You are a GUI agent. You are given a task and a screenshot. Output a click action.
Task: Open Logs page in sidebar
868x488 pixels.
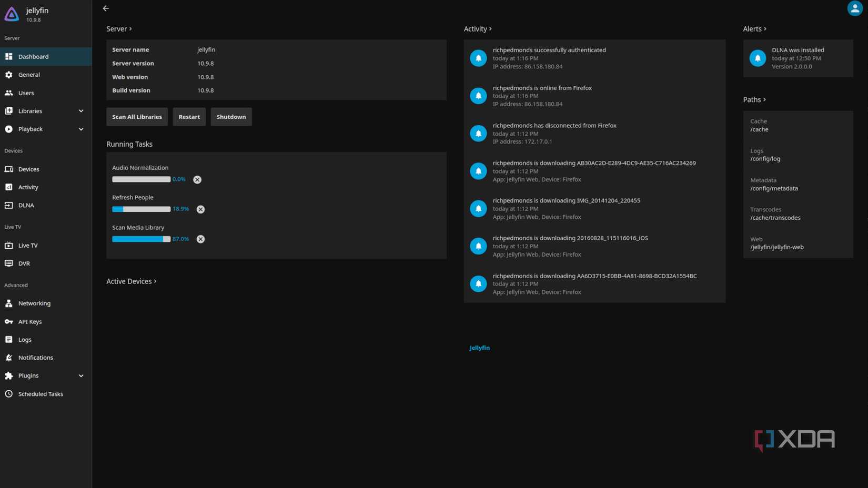coord(46,340)
